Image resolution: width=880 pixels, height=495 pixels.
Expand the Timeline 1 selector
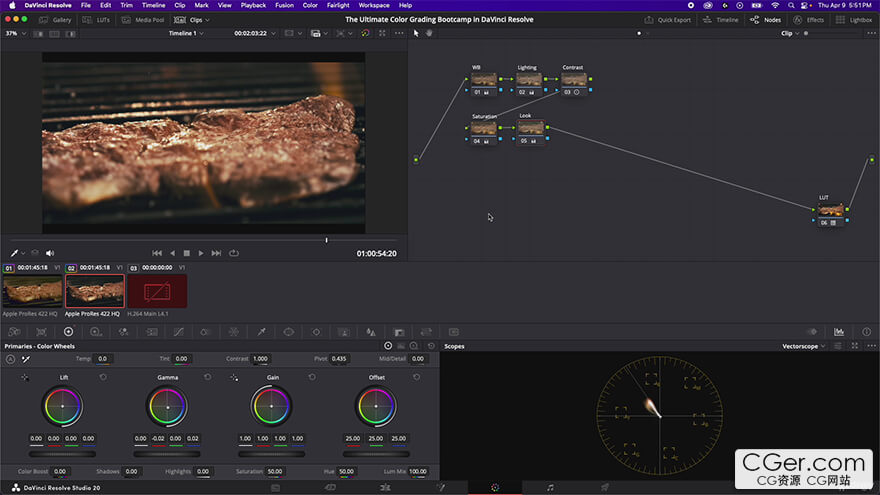click(186, 34)
